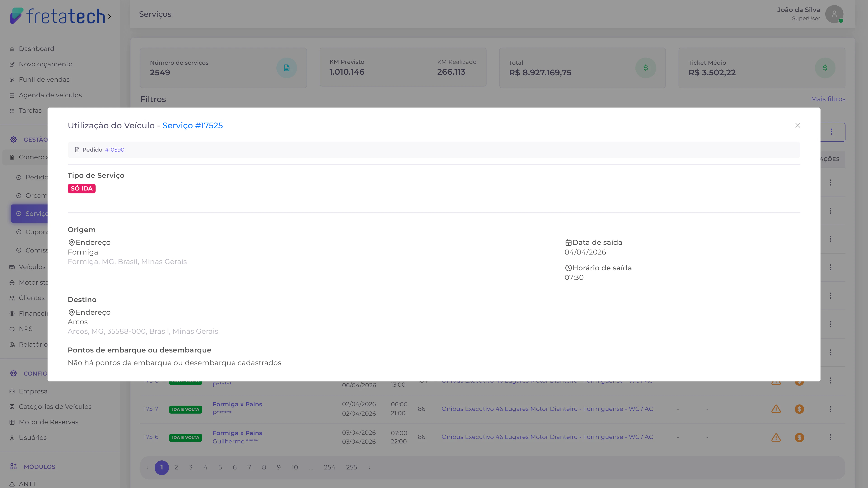Open three-dot actions menu for service 17516
The height and width of the screenshot is (488, 868).
(x=830, y=437)
